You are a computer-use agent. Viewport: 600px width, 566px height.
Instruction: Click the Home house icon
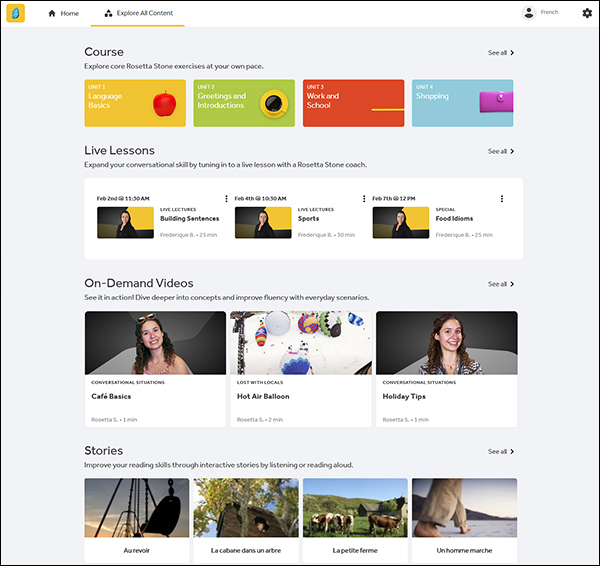[52, 13]
